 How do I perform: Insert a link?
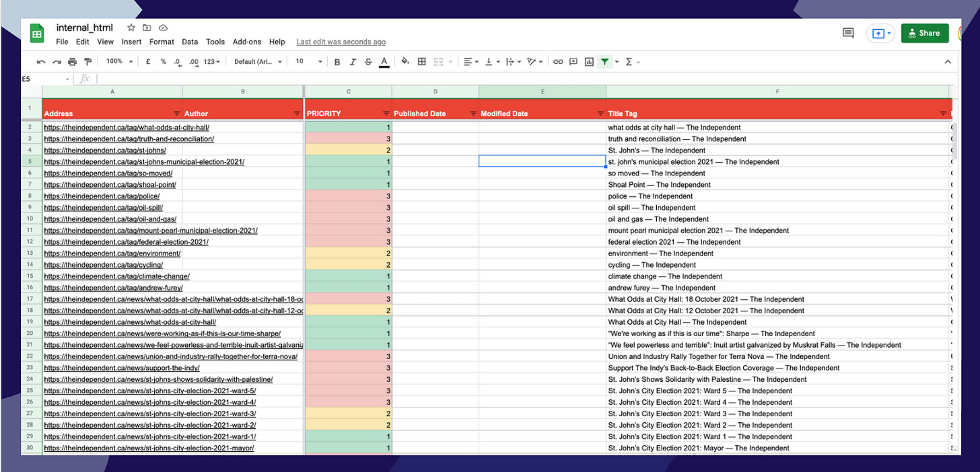pyautogui.click(x=558, y=62)
